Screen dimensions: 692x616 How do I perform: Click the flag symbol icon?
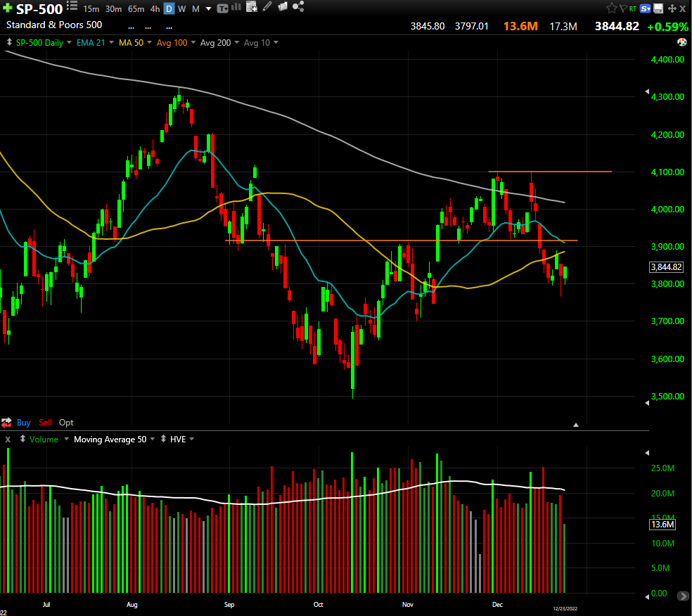pos(623,8)
